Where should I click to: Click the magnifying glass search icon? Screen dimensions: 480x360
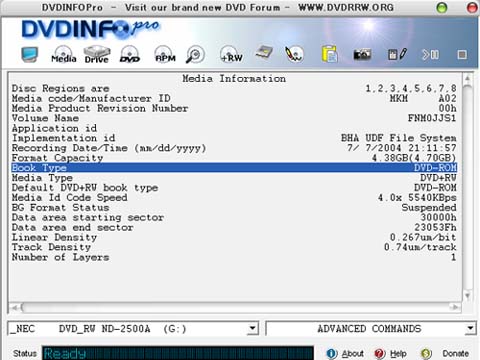point(195,54)
